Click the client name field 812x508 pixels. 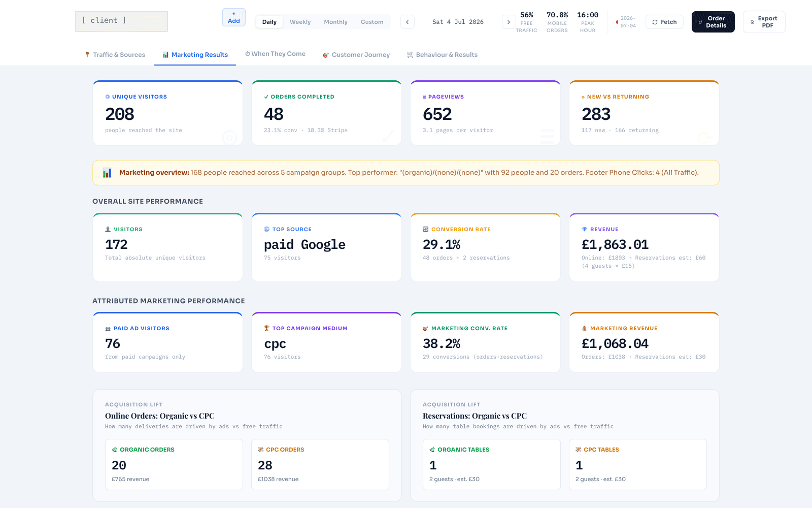pos(121,21)
